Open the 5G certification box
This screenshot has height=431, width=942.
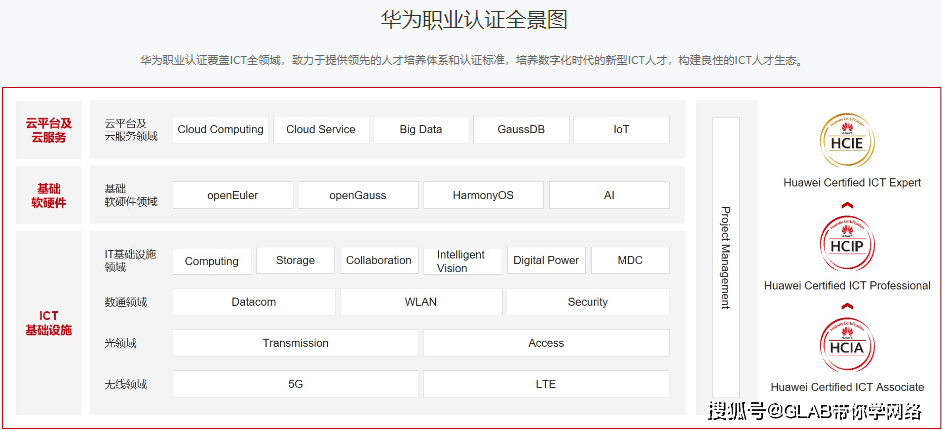pyautogui.click(x=295, y=384)
